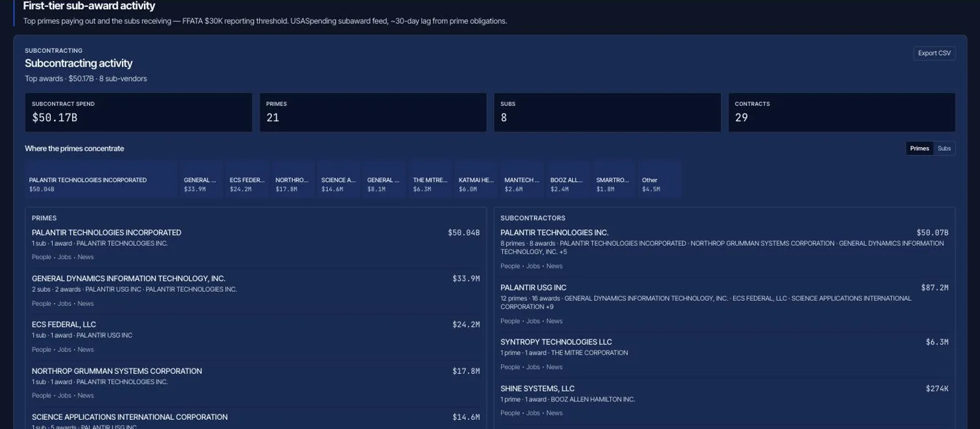Click the $50.07B amount for Palantir subcontractor

[x=932, y=233]
